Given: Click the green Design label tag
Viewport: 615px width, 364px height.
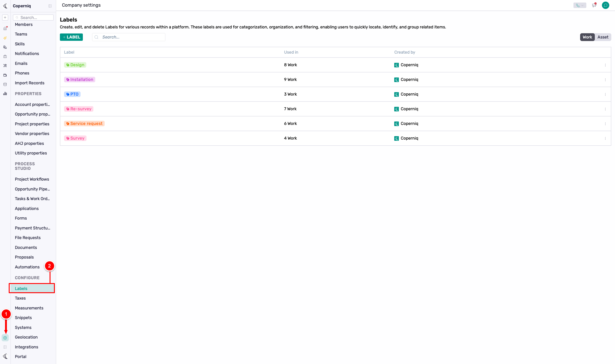Looking at the screenshot, I should [x=75, y=65].
